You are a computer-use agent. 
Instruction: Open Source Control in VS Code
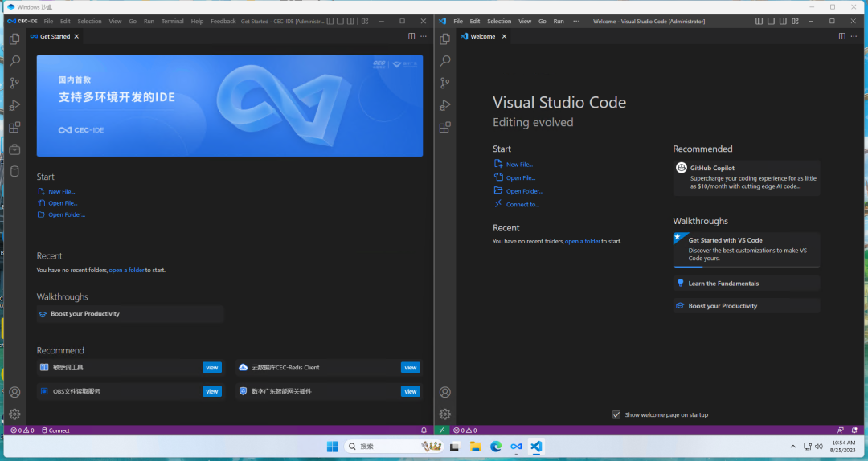[445, 83]
